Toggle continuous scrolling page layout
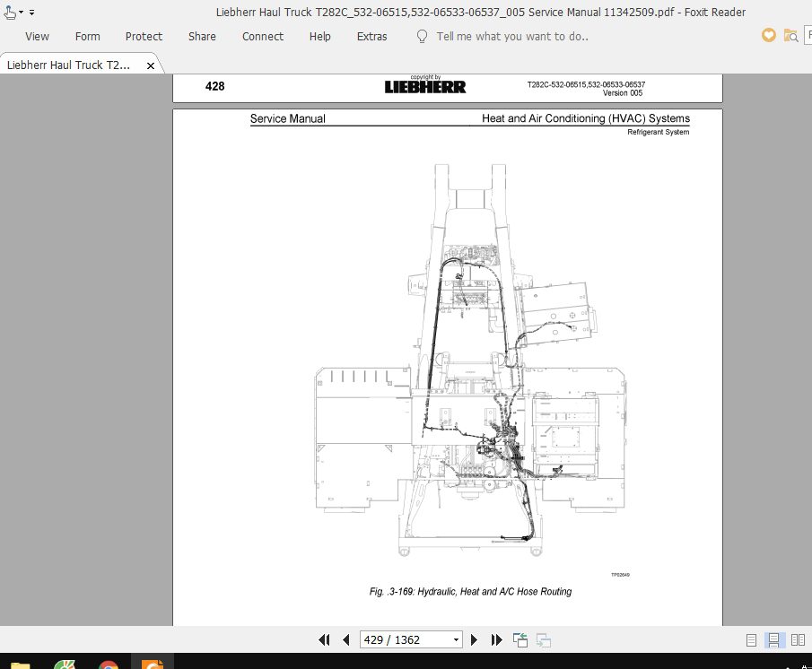 (x=773, y=639)
